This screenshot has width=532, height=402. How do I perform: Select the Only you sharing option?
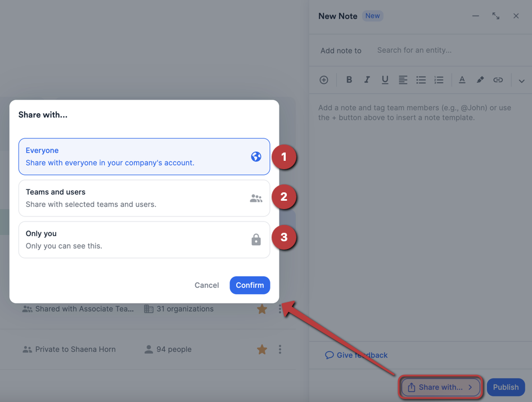point(144,238)
